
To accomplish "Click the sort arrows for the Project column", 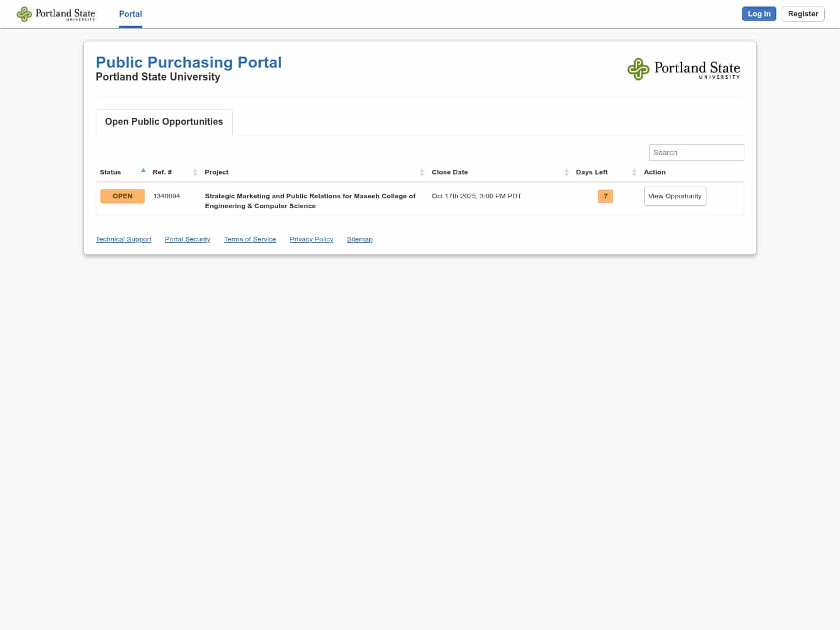I will pos(422,172).
